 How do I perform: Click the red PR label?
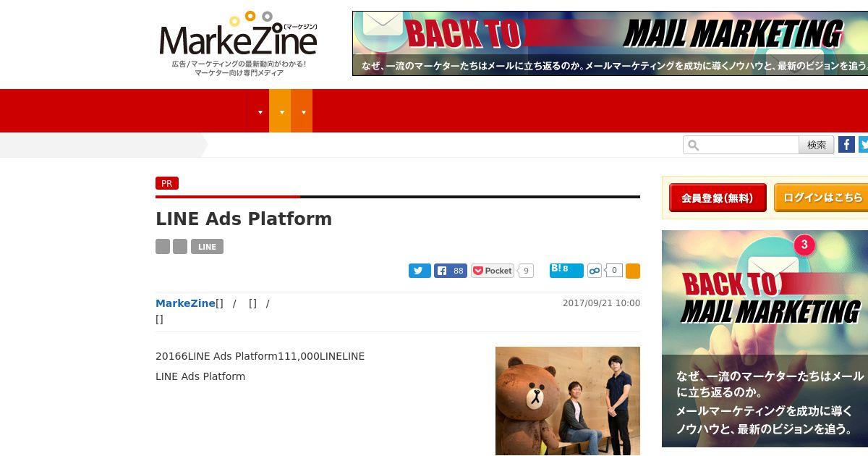coord(167,183)
